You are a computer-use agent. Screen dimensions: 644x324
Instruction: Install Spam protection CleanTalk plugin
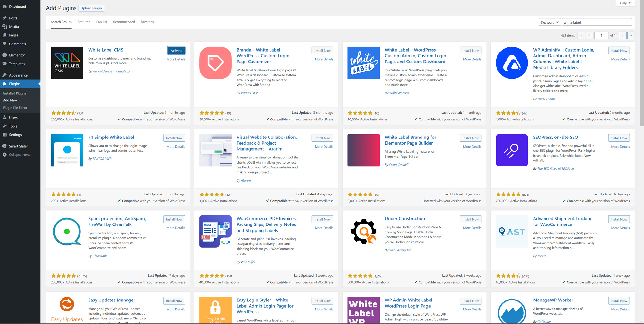[174, 219]
